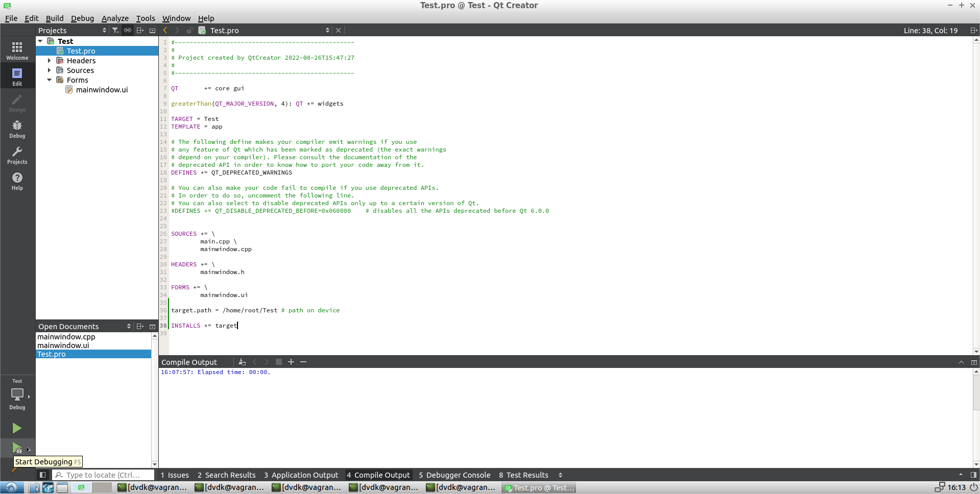Open the Projects view selector dropdown
Image resolution: width=980 pixels, height=494 pixels.
click(104, 31)
